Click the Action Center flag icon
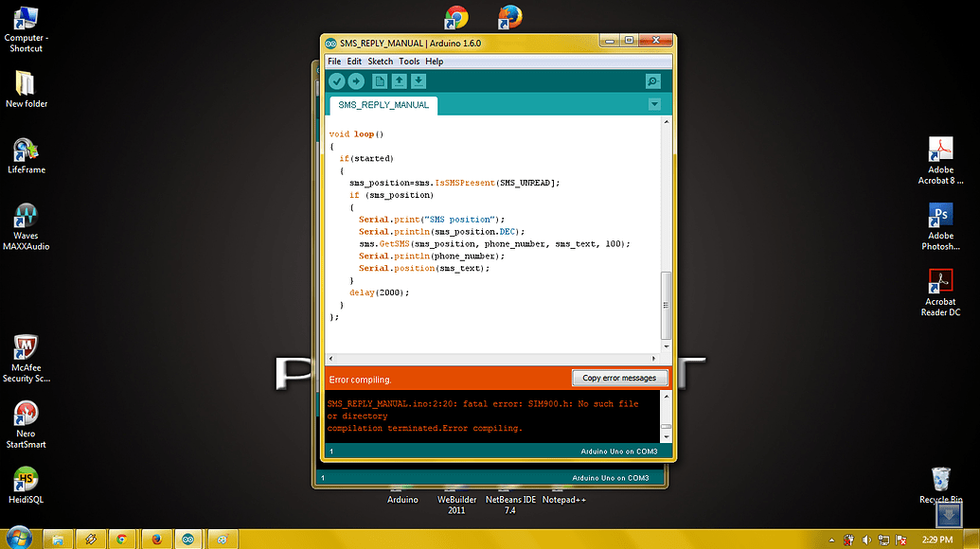 [x=900, y=540]
